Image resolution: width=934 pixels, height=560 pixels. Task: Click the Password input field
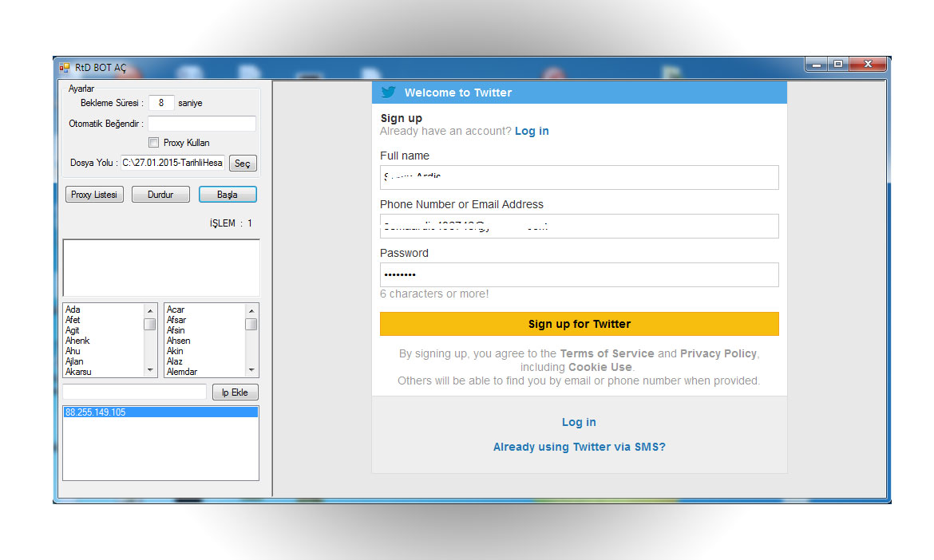pos(579,275)
